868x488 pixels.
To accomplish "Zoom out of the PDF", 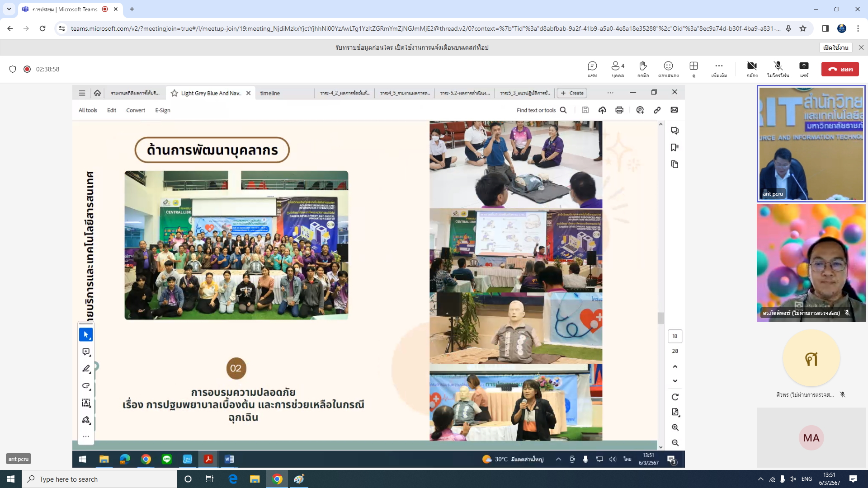I will click(x=675, y=443).
